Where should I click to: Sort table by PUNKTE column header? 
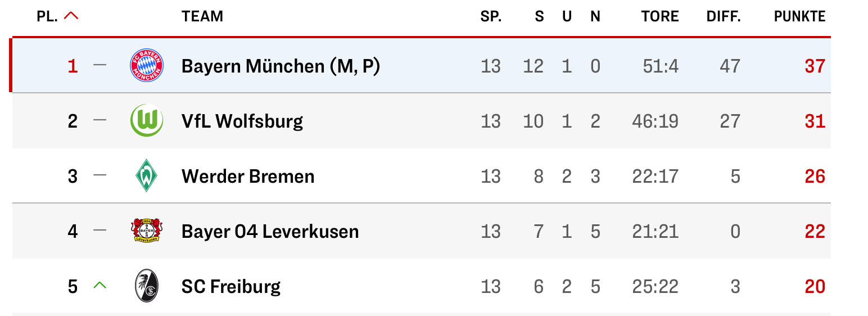799,17
